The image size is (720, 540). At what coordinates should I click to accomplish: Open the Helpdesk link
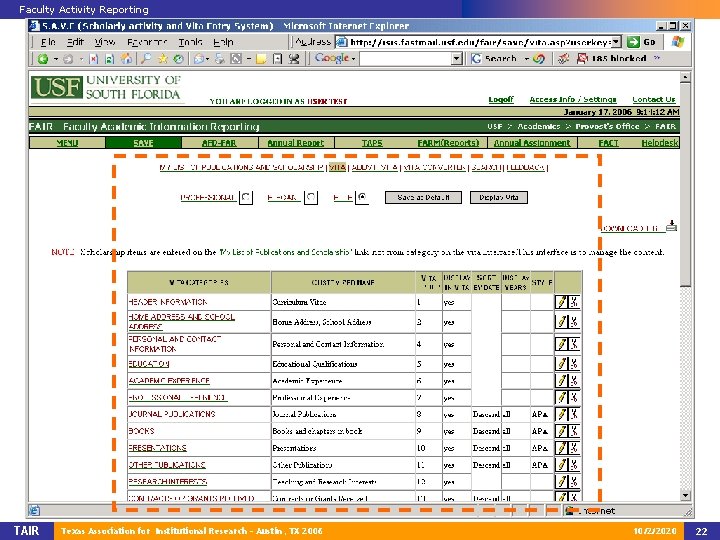click(x=659, y=143)
